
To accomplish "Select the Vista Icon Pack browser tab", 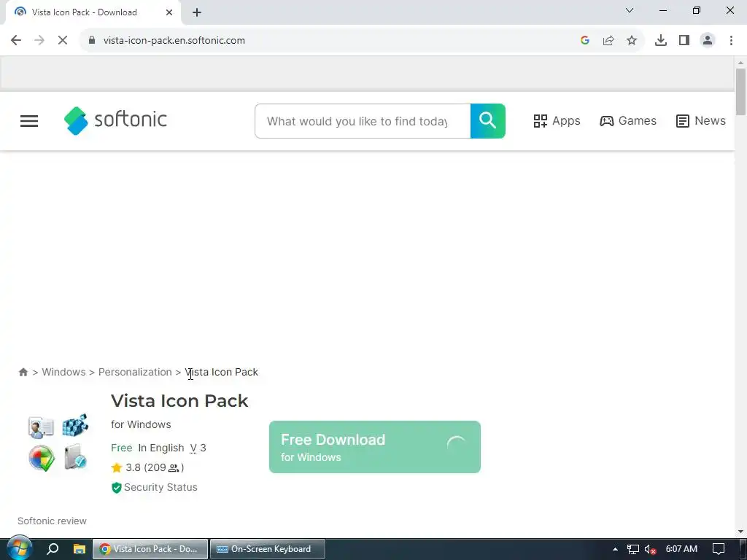I will pos(93,12).
